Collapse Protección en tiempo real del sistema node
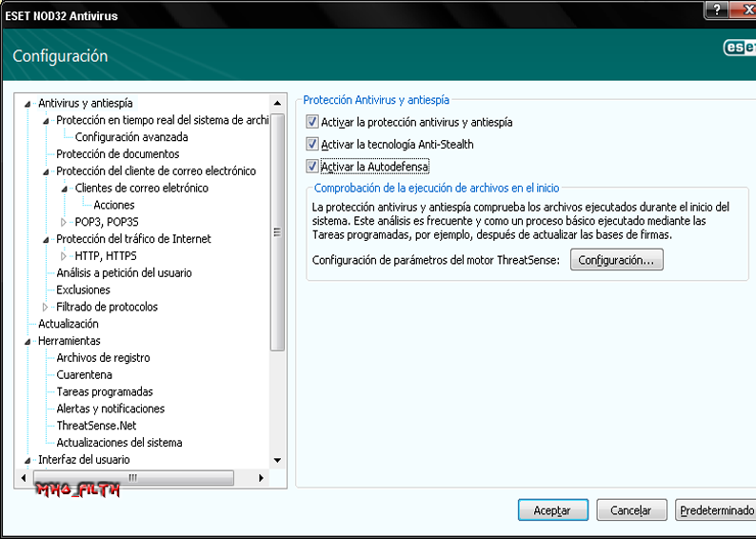This screenshot has height=539, width=756. coord(46,121)
